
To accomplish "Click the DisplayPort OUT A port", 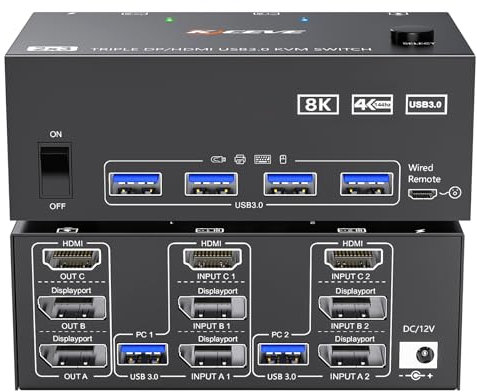I will pyautogui.click(x=73, y=356).
